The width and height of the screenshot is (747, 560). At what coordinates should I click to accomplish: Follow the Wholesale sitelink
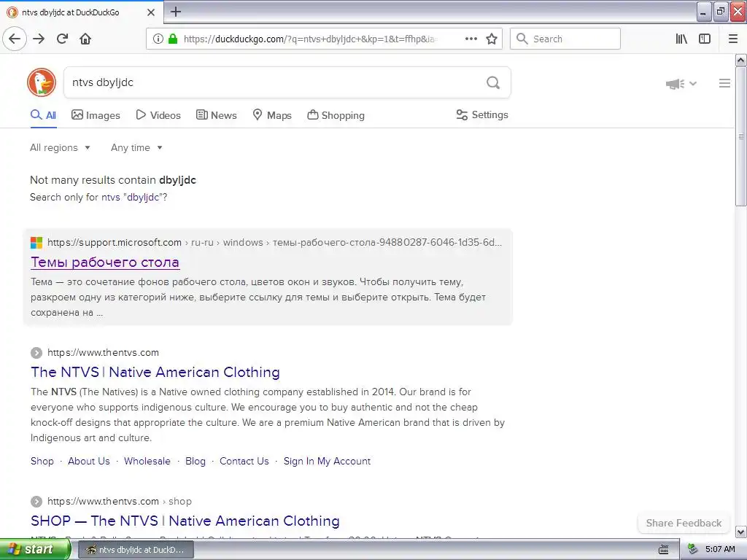147,461
